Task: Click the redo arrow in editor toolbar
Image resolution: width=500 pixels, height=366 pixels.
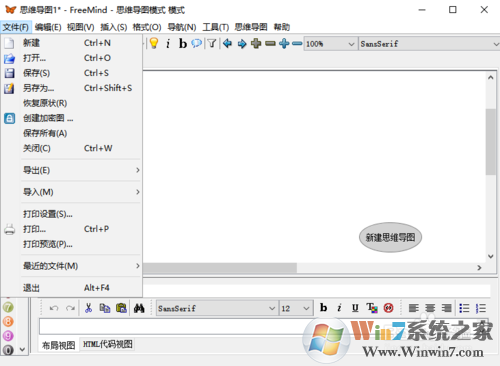Action: [70, 308]
